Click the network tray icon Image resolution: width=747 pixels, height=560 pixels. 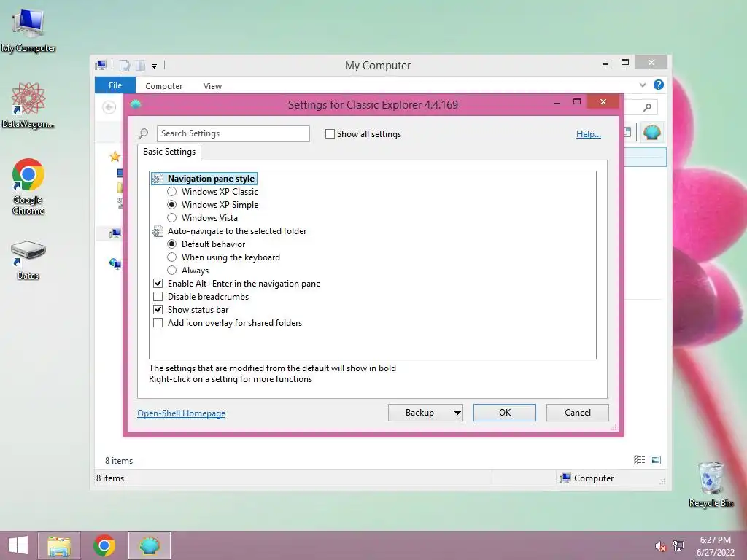coord(678,546)
